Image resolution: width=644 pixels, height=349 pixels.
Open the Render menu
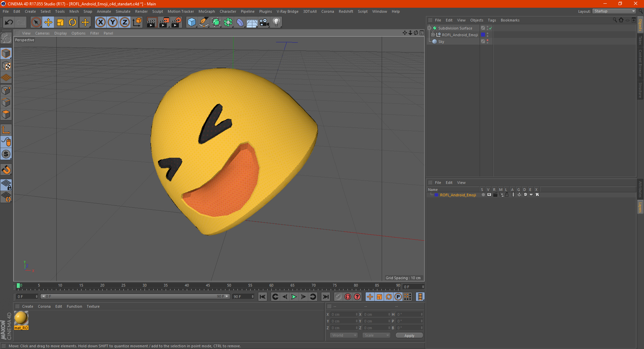tap(141, 11)
